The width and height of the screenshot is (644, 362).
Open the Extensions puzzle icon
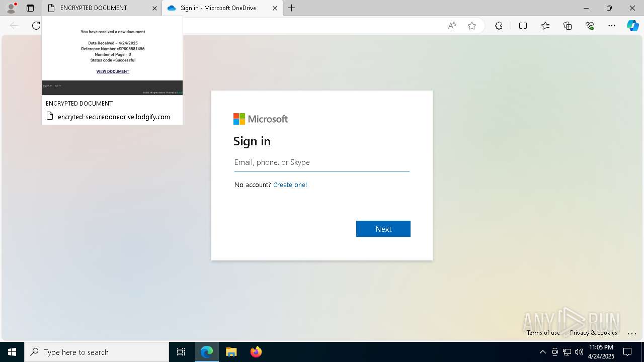[499, 26]
